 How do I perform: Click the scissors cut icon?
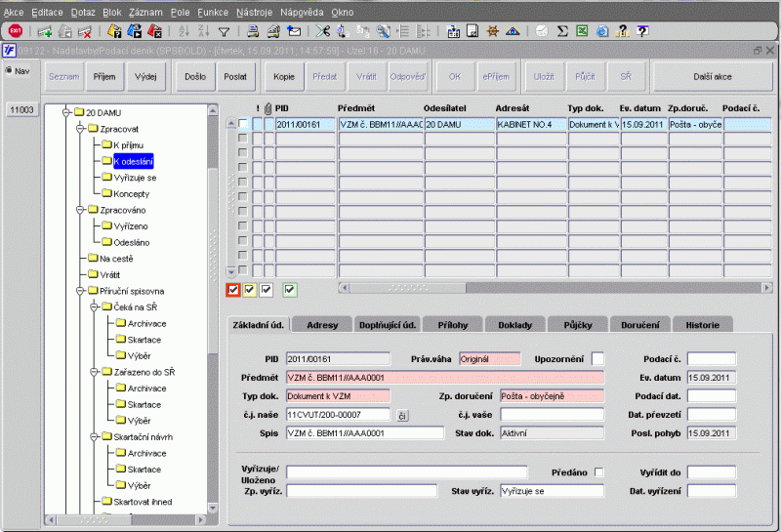323,31
